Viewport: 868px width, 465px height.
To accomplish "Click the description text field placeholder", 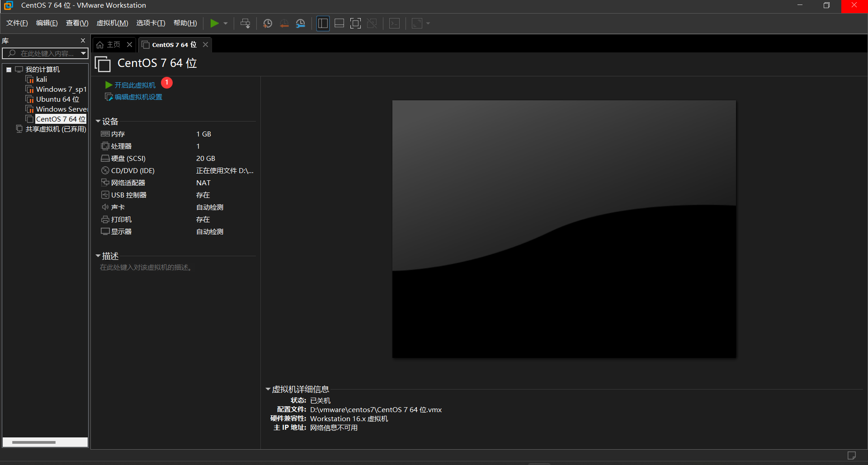I will tap(146, 268).
